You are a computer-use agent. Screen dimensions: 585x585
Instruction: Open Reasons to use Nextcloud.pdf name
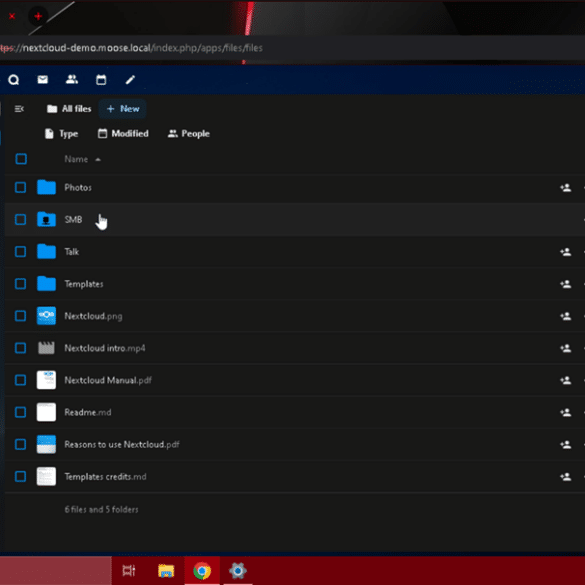click(x=122, y=444)
